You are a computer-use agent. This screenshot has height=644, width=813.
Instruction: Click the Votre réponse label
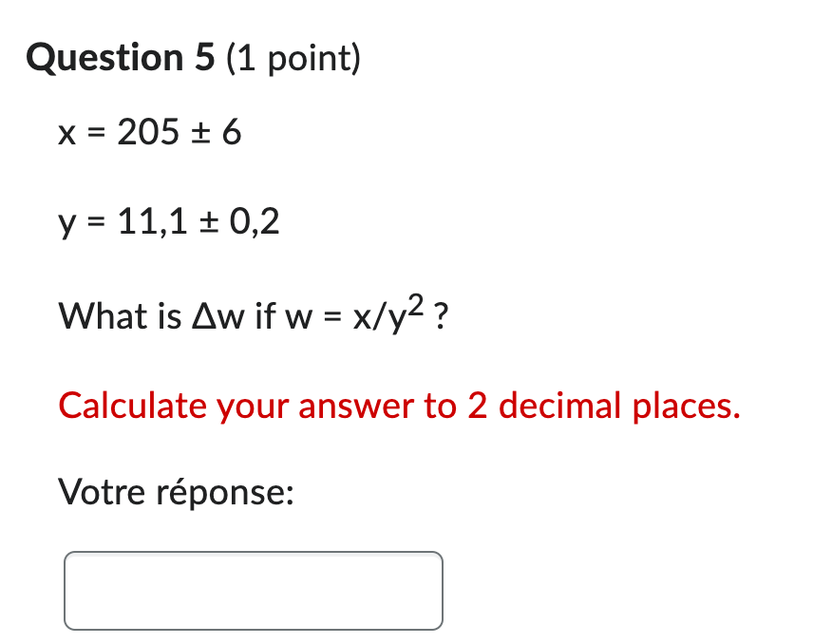[176, 492]
